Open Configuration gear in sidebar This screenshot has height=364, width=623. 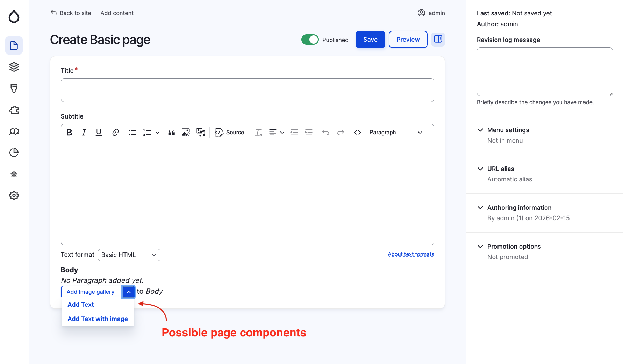tap(14, 195)
